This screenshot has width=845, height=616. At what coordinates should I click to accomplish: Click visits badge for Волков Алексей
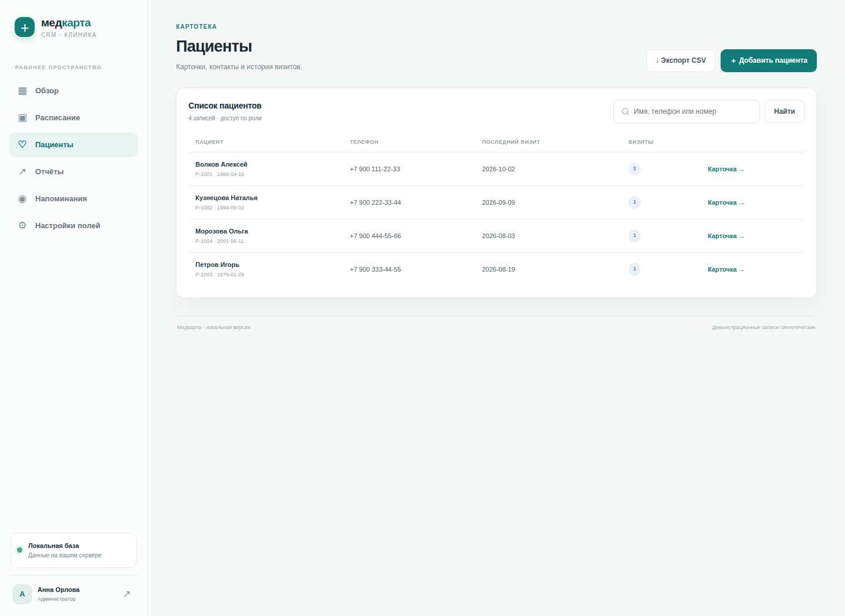[x=634, y=169]
